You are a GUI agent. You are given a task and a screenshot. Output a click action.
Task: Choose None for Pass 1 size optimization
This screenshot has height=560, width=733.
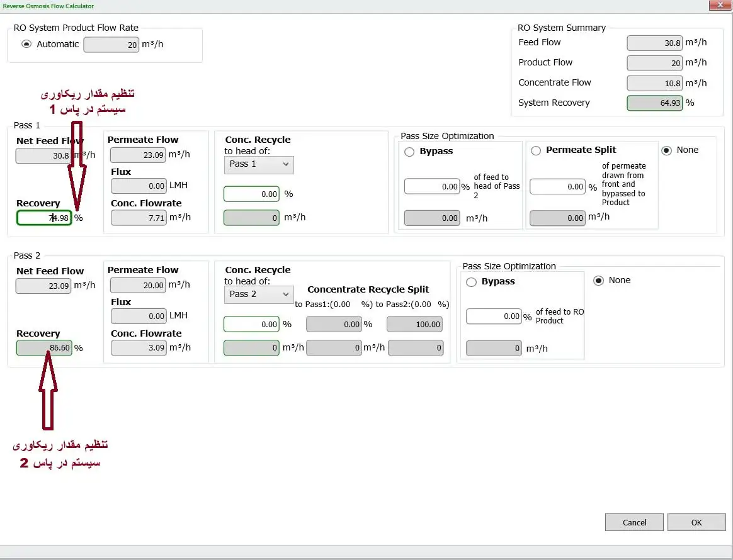click(666, 150)
